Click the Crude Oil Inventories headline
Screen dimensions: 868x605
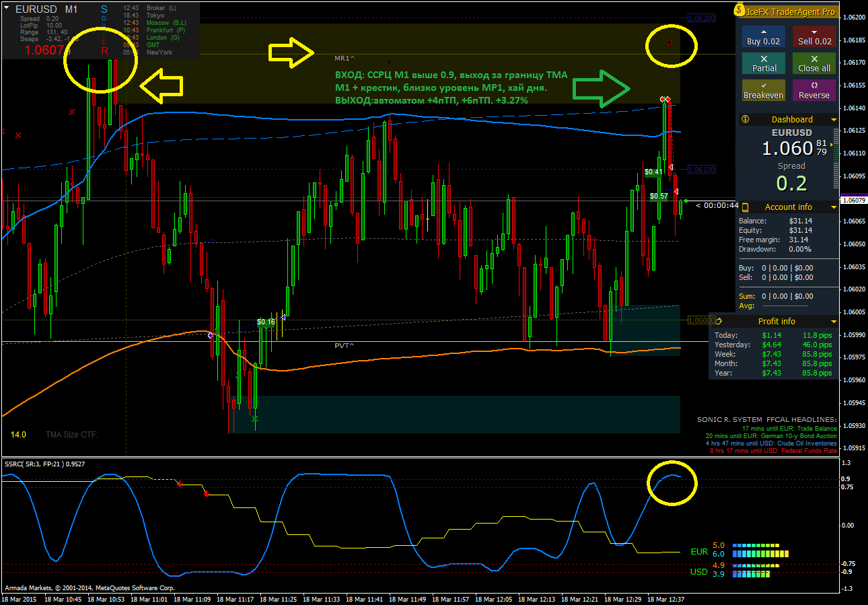click(x=771, y=443)
